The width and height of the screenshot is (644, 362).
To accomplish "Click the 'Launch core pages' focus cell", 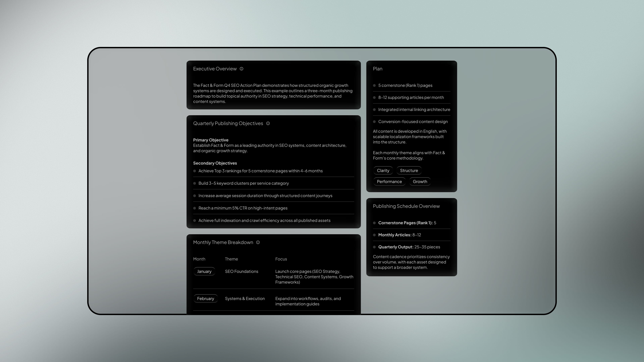I will pyautogui.click(x=314, y=277).
